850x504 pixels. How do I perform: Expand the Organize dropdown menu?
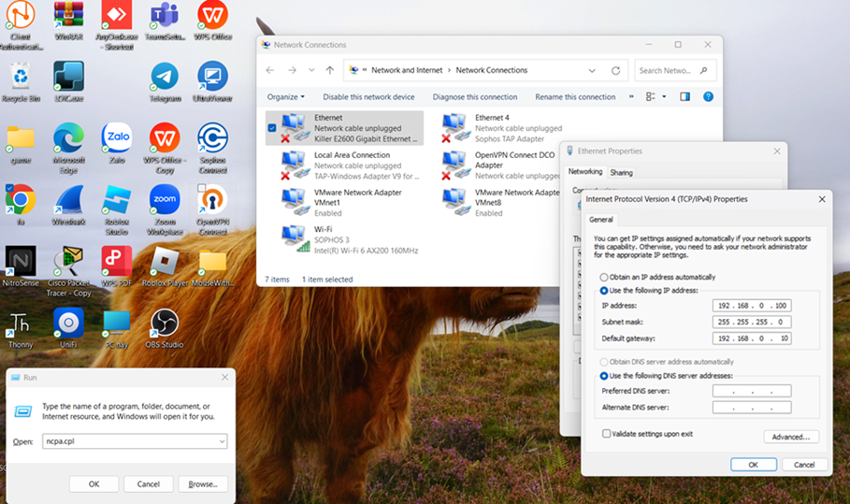click(x=285, y=96)
